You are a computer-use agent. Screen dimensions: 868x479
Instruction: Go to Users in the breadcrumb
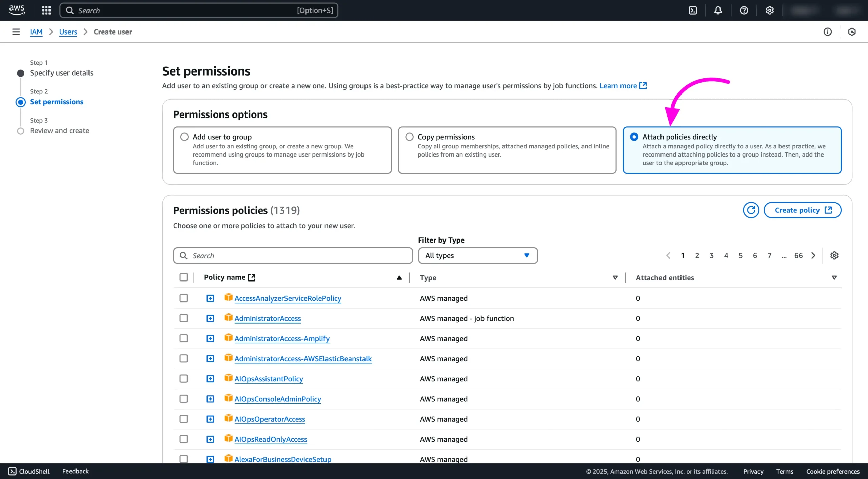pyautogui.click(x=68, y=32)
